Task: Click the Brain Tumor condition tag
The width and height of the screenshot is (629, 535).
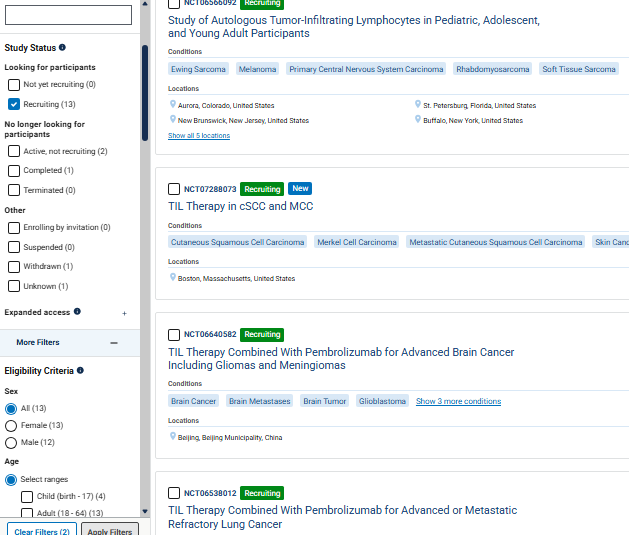Action: [x=325, y=401]
